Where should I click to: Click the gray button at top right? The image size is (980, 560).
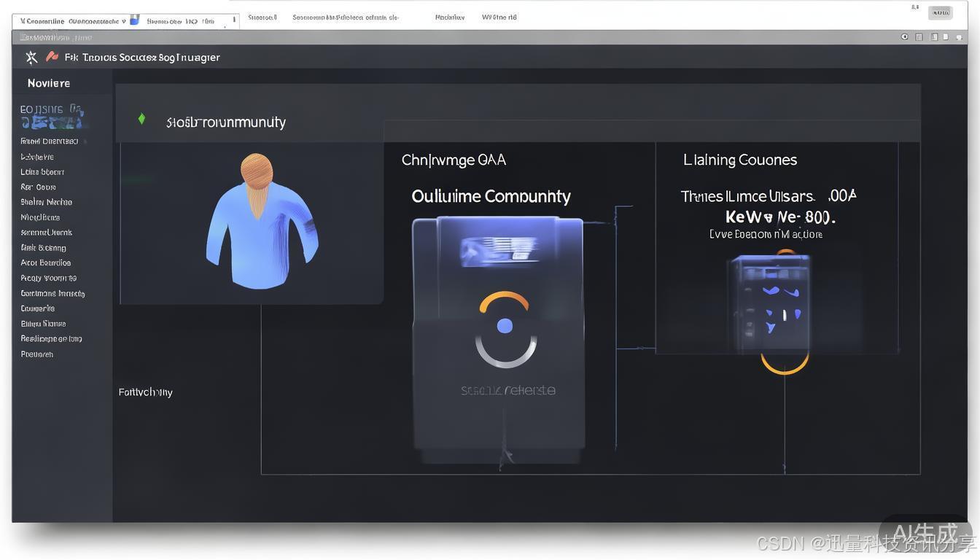click(x=940, y=12)
